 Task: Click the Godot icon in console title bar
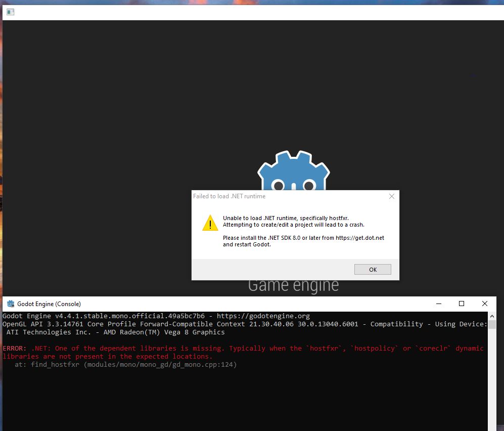11,304
